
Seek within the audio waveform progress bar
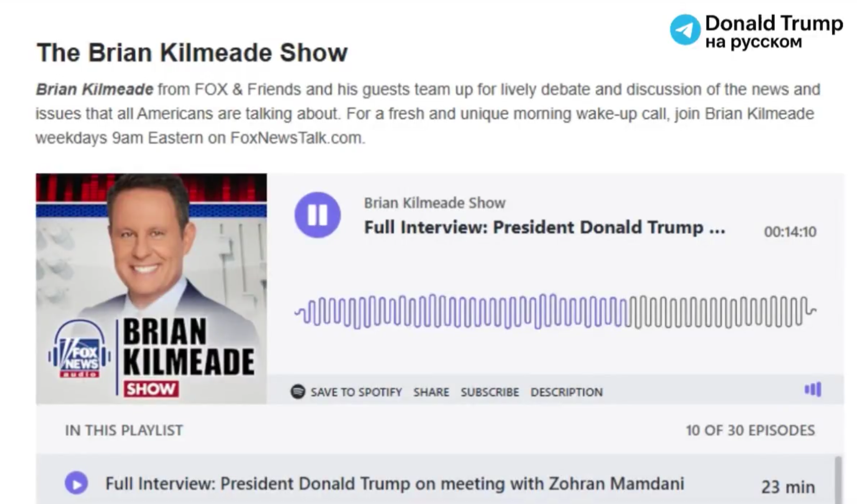(x=556, y=312)
